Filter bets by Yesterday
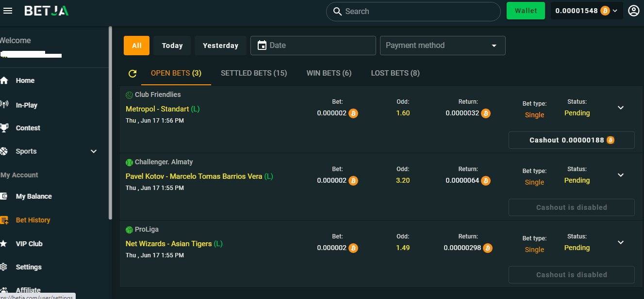 click(221, 46)
